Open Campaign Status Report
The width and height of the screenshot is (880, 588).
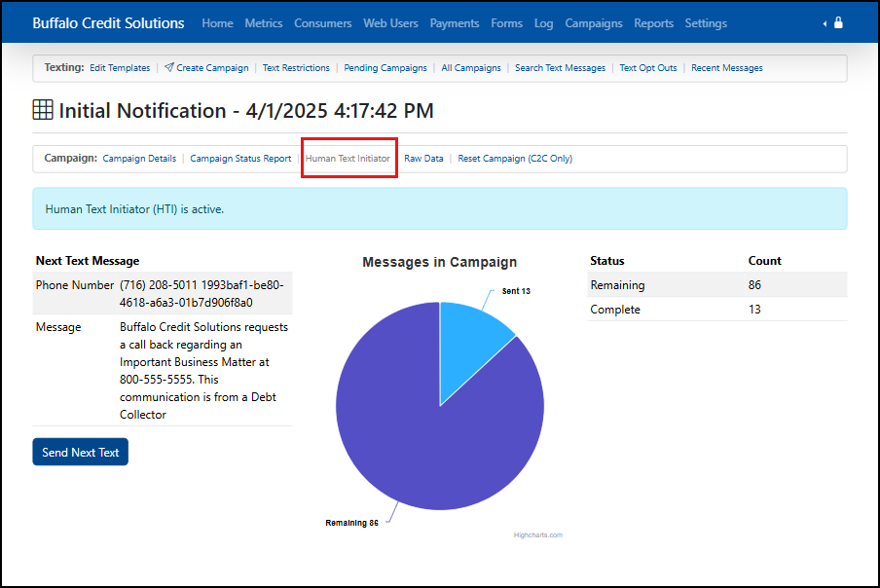click(240, 159)
